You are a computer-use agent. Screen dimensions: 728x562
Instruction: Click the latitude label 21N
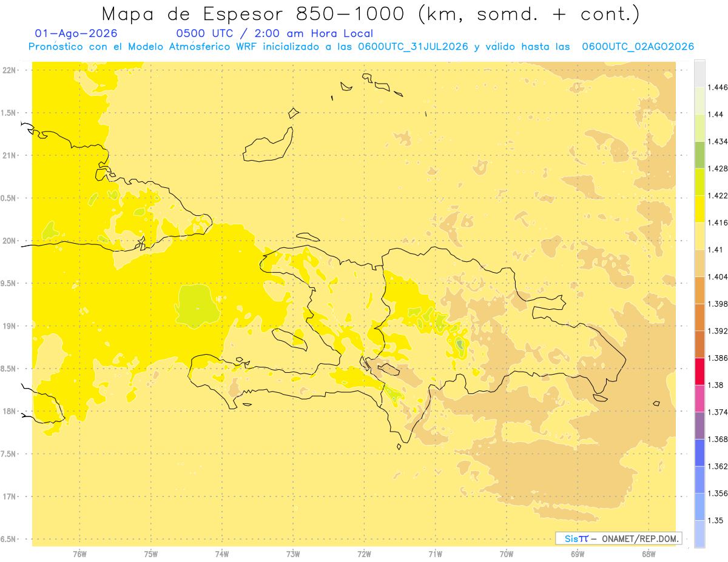(10, 155)
